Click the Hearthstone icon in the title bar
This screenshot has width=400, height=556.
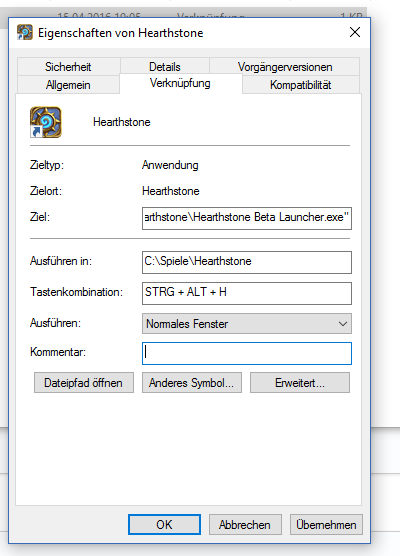pyautogui.click(x=24, y=33)
